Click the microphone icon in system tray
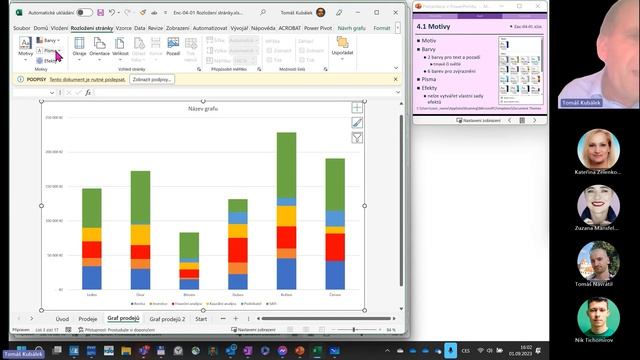The width and height of the screenshot is (640, 360). click(x=451, y=350)
